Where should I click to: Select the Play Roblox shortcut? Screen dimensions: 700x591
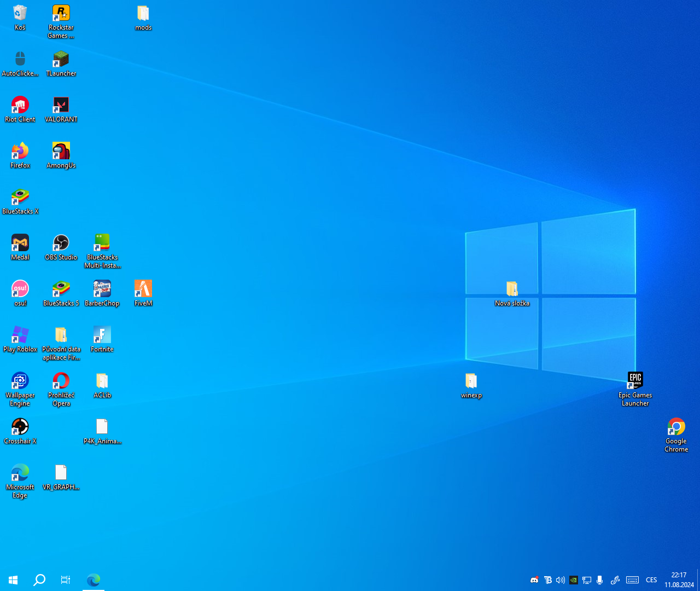(20, 339)
